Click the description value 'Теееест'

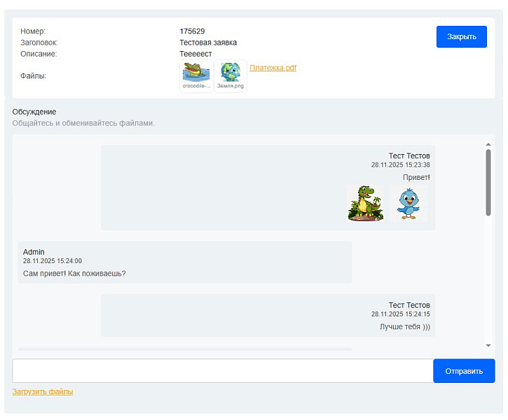point(195,54)
